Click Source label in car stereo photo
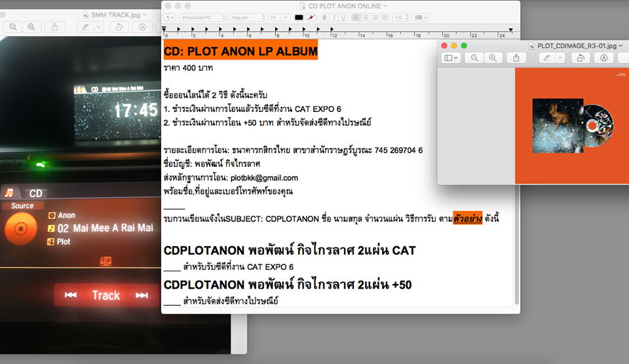629x364 pixels. 22,206
